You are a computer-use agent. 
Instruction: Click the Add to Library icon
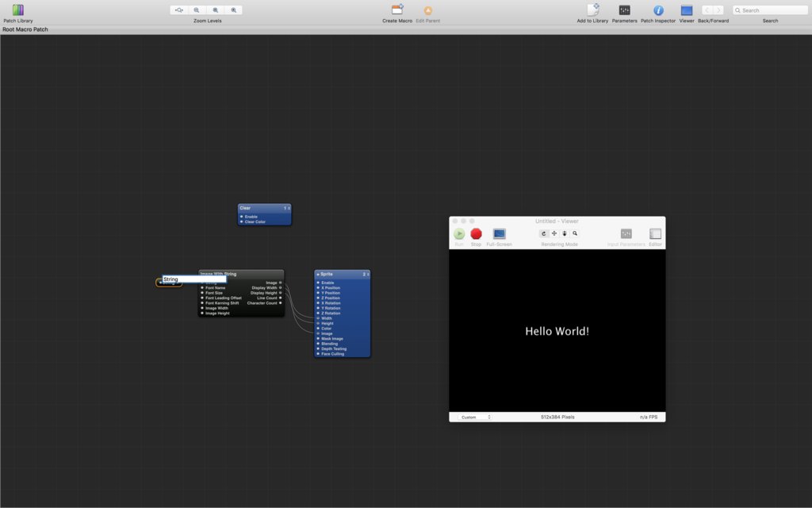coord(593,10)
